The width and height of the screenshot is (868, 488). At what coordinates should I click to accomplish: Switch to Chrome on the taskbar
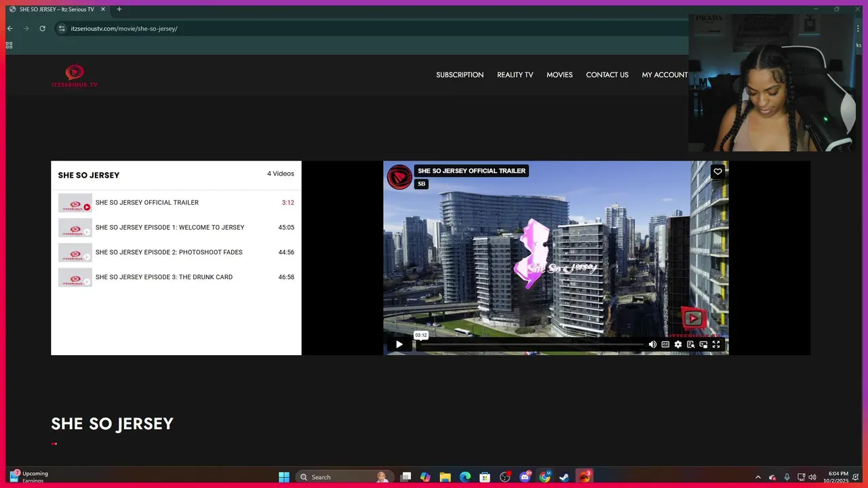pyautogui.click(x=545, y=477)
